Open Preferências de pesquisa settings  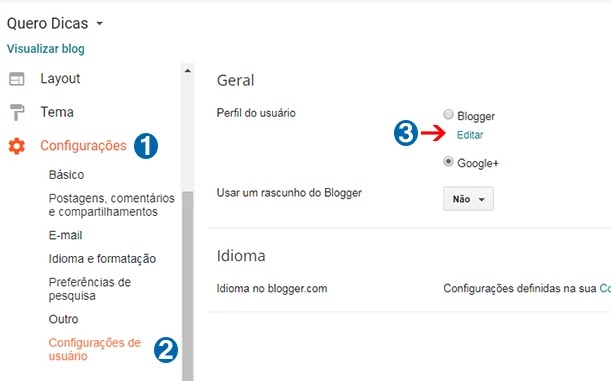[90, 289]
